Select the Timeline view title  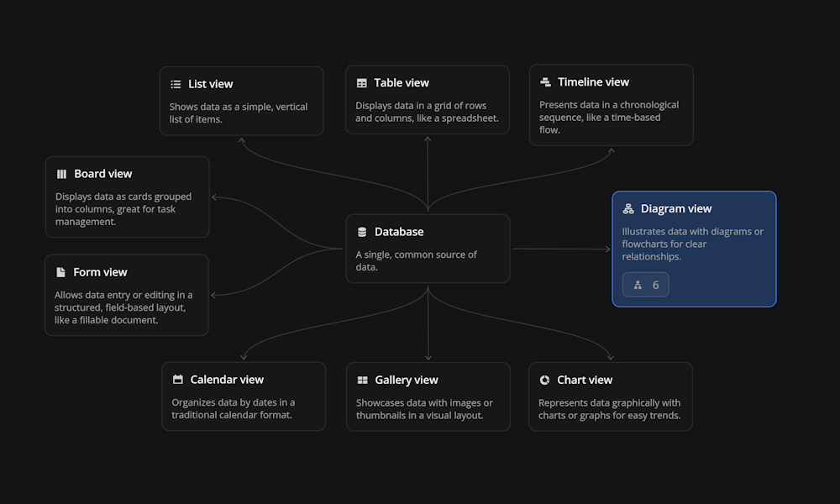(593, 82)
